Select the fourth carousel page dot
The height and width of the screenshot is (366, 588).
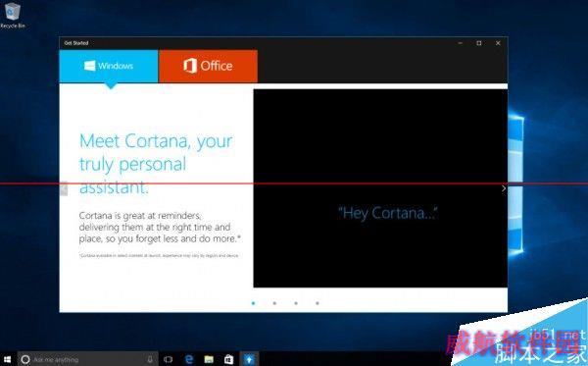pos(318,303)
